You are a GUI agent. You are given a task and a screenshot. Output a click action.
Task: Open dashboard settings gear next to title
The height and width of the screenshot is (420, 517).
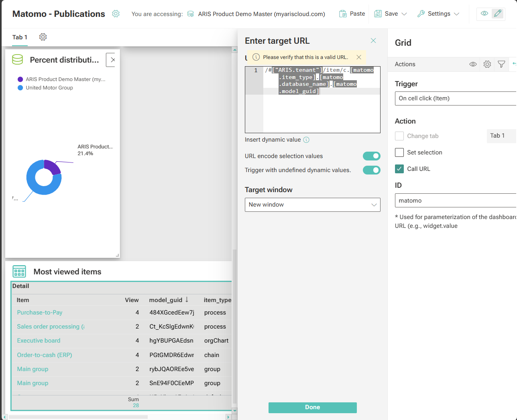(x=116, y=14)
